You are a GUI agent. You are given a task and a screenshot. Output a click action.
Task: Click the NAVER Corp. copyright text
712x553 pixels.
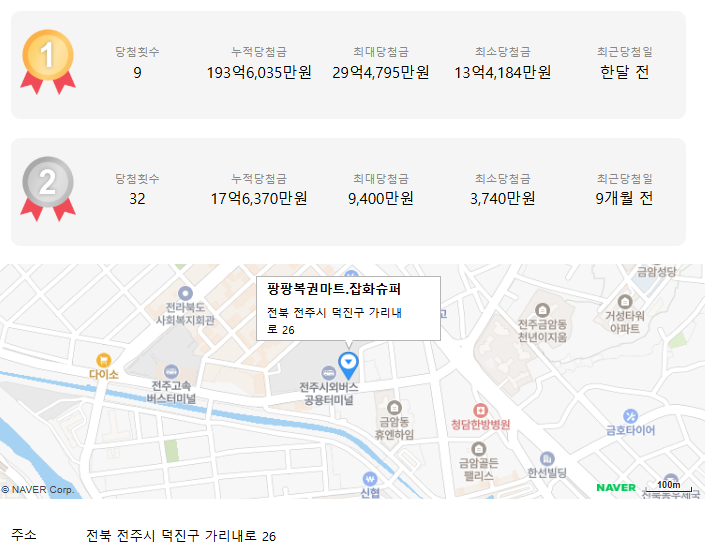(x=37, y=490)
